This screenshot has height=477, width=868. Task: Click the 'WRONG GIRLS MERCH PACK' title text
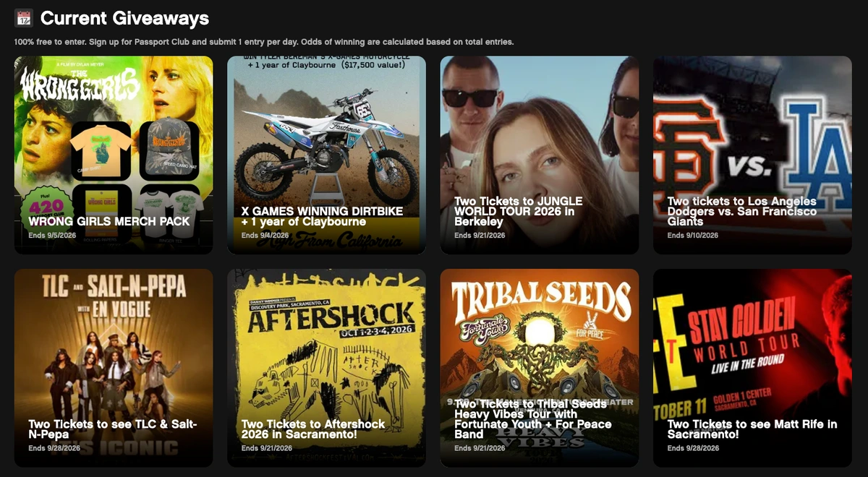[109, 221]
